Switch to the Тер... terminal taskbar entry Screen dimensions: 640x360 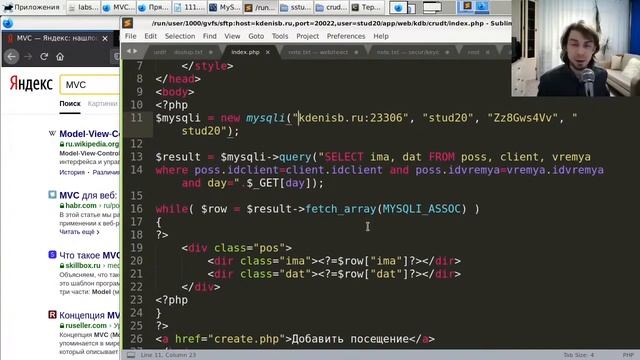click(x=367, y=7)
